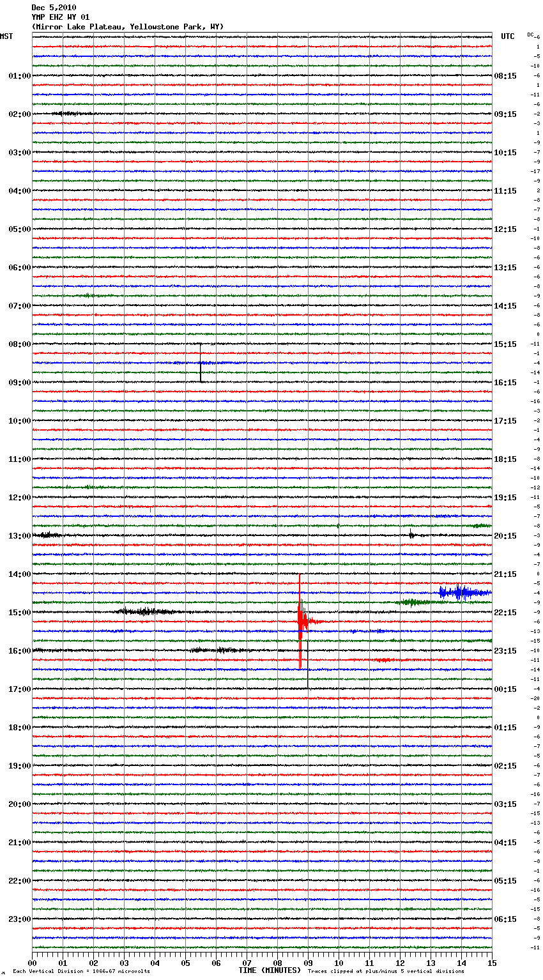The image size is (543, 980).
Task: Select the 09:00 MST time label
Action: point(20,383)
